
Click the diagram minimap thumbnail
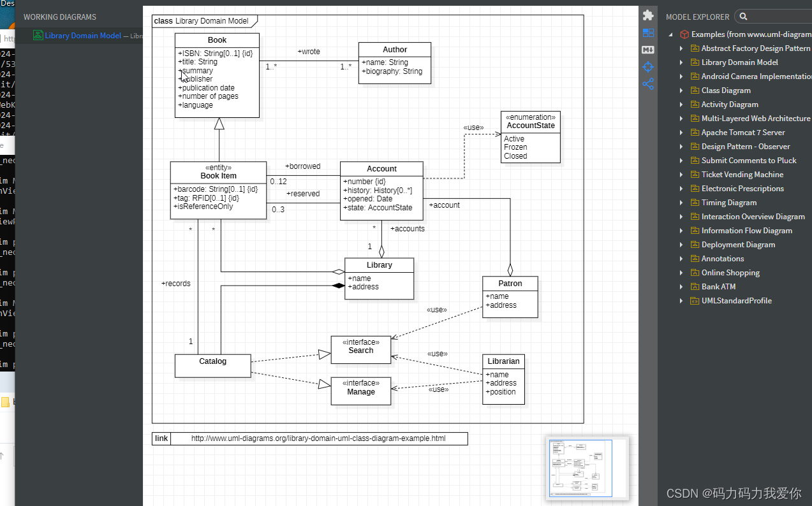[x=588, y=467]
